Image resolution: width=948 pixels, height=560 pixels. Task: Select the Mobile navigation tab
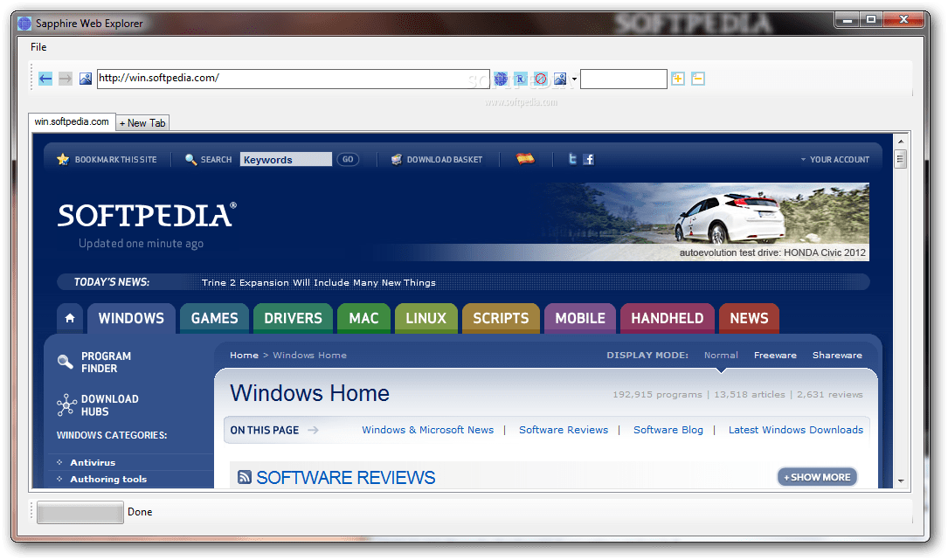[580, 318]
